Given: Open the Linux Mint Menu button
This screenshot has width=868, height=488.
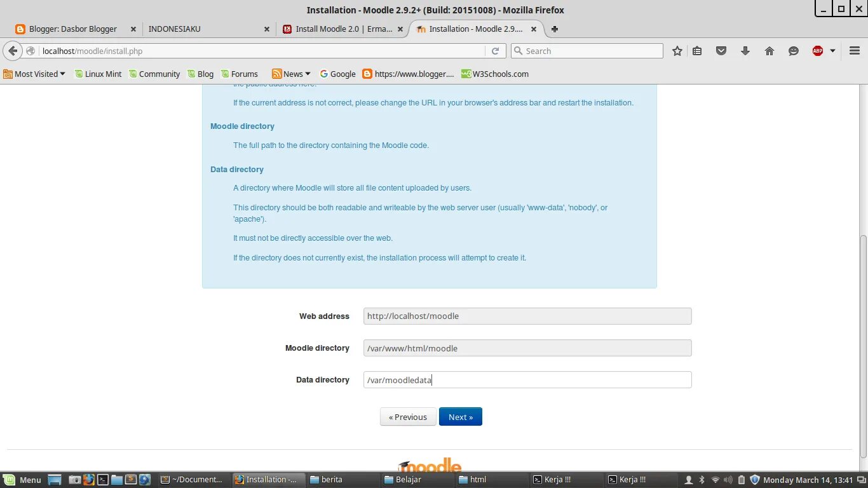Looking at the screenshot, I should [x=22, y=480].
